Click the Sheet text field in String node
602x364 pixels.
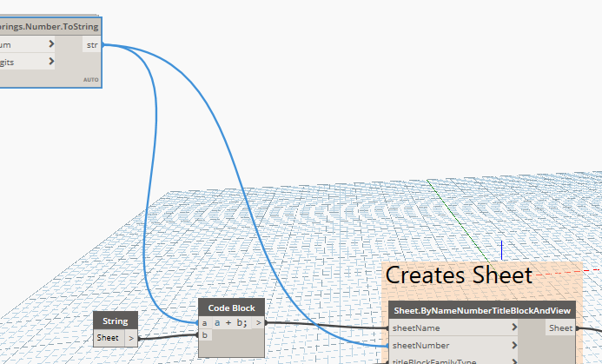[109, 338]
